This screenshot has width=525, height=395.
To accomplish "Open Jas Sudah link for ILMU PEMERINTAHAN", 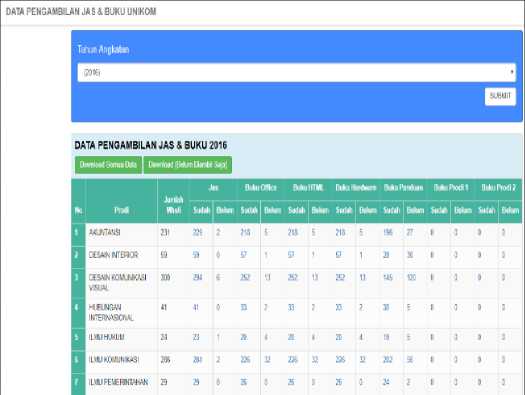I will click(196, 382).
